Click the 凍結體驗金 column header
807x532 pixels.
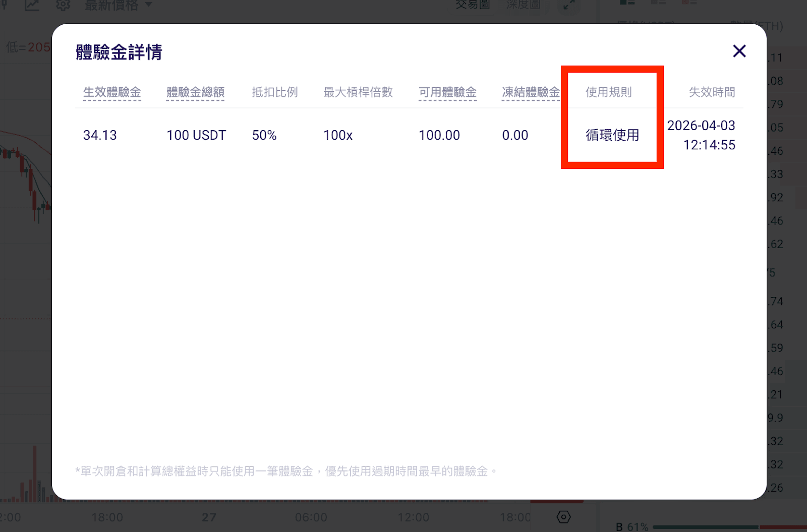point(531,92)
